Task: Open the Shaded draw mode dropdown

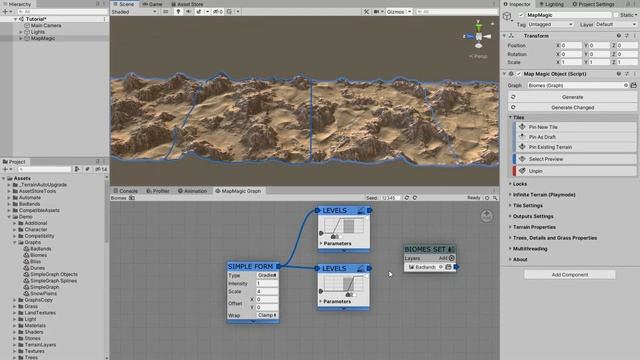Action: click(134, 12)
